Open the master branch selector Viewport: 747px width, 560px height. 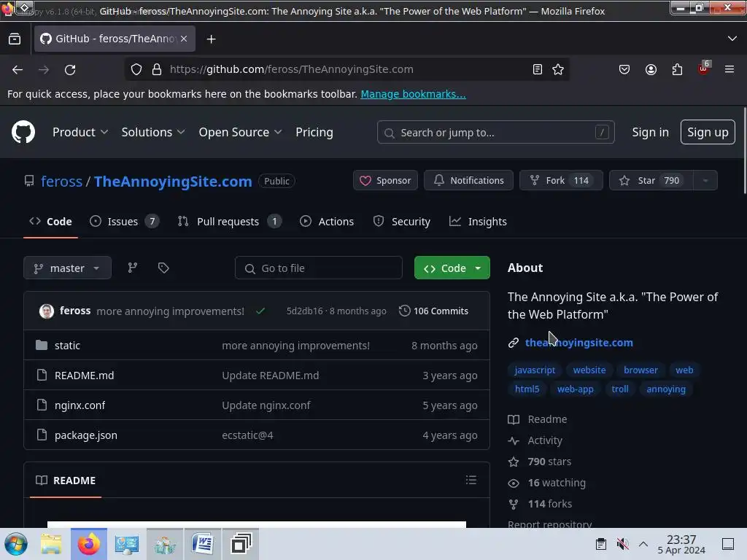tap(67, 268)
